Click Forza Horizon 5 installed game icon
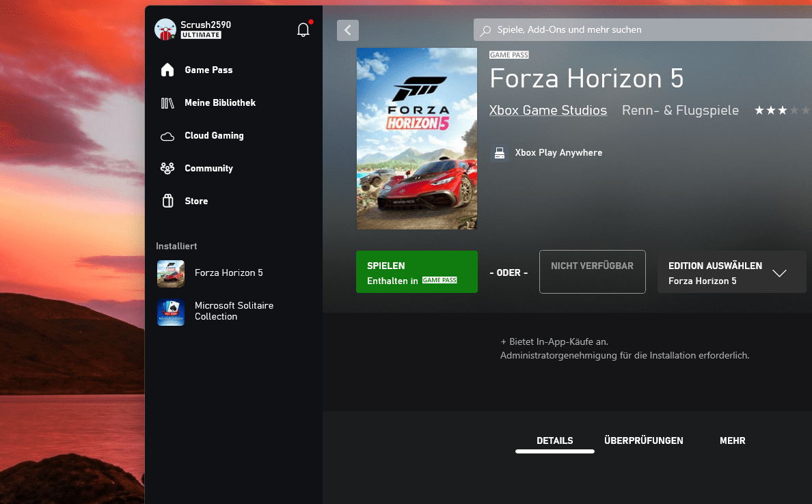Viewport: 812px width, 504px height. pyautogui.click(x=171, y=273)
